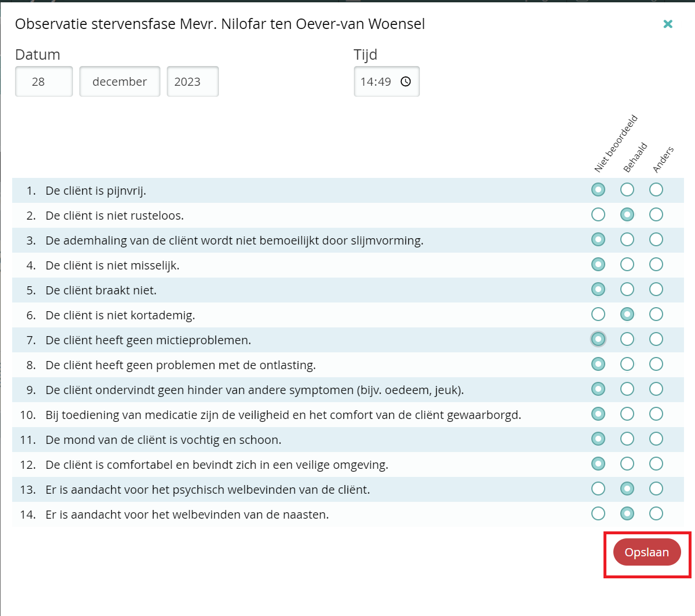
Task: Open the month field showing december
Action: pyautogui.click(x=119, y=82)
